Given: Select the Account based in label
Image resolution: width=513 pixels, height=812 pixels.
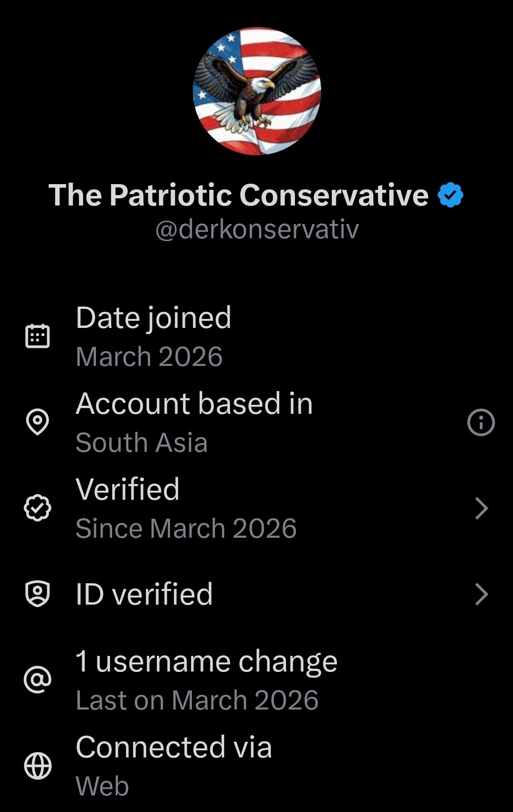Looking at the screenshot, I should (194, 404).
